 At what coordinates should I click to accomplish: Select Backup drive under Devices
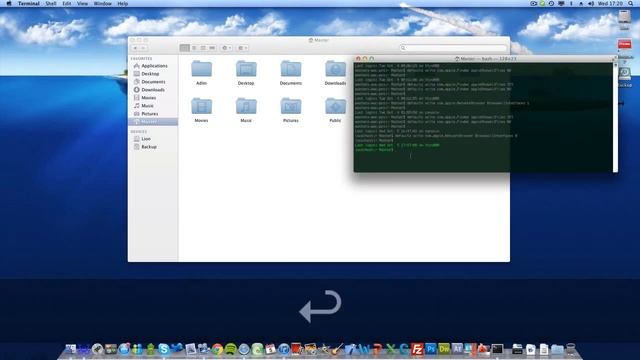coord(153,147)
